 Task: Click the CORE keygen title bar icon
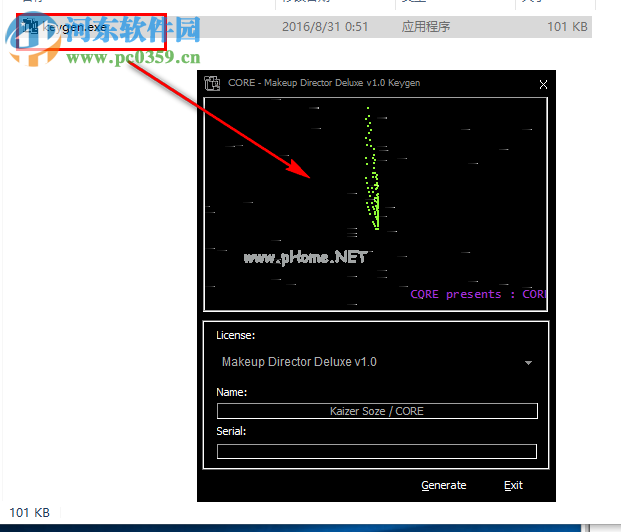(211, 83)
